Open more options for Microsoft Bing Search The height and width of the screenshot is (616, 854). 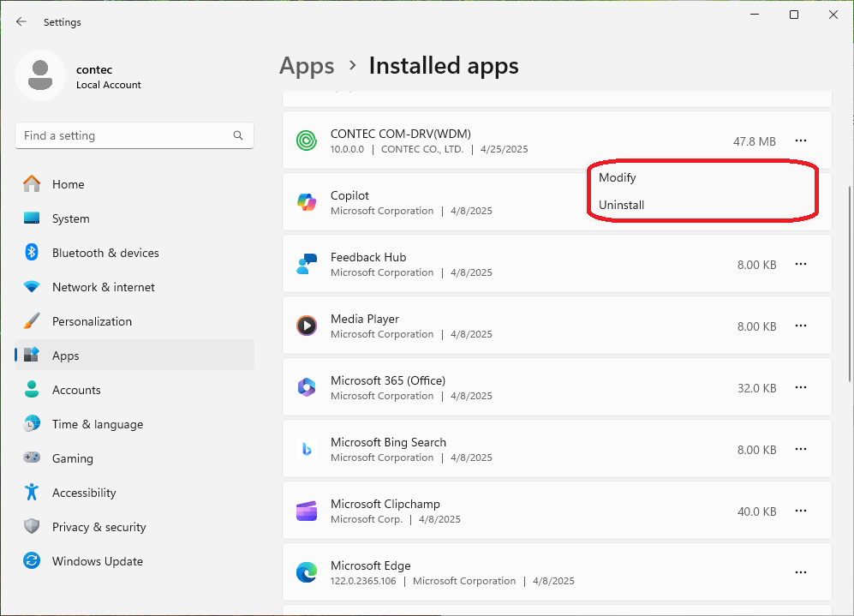point(801,449)
